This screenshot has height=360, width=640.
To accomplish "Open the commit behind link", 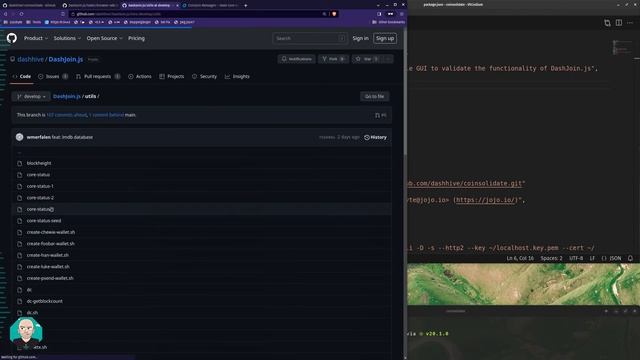I will pos(106,115).
